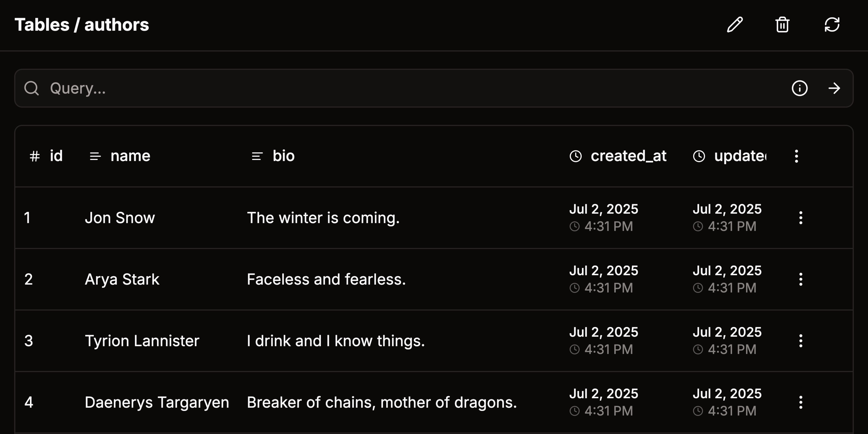Image resolution: width=868 pixels, height=434 pixels.
Task: Open row actions menu for Jon Snow
Action: click(x=801, y=218)
